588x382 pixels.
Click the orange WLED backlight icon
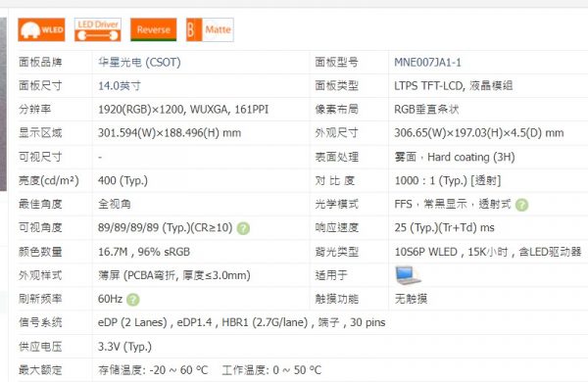[41, 29]
